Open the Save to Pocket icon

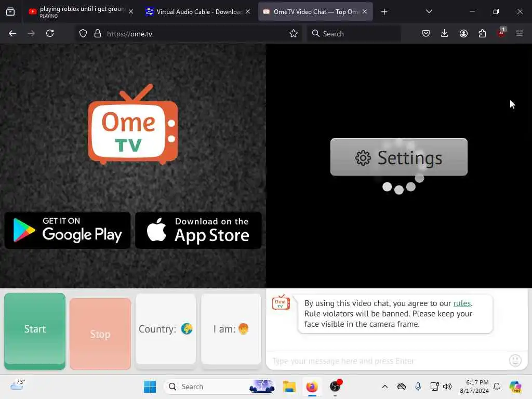(426, 33)
